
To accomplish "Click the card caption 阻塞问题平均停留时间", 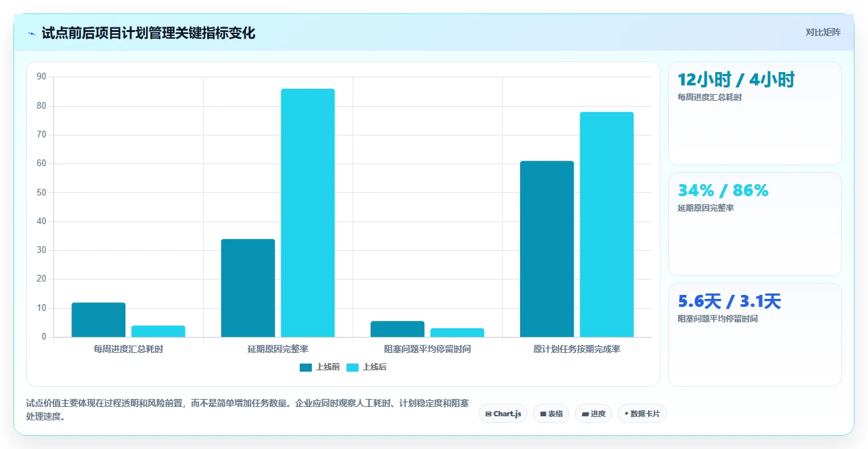I will click(x=718, y=319).
